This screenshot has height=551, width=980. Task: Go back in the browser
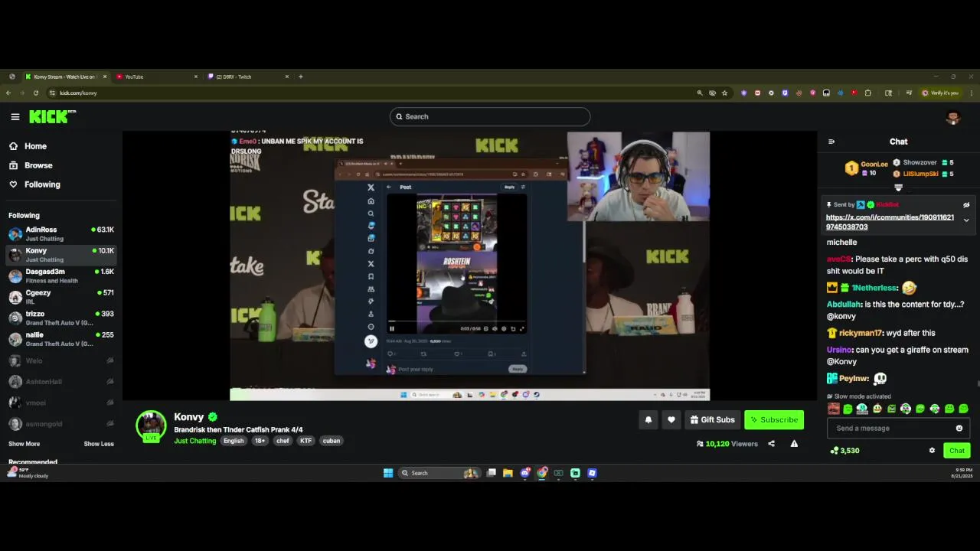pyautogui.click(x=8, y=93)
